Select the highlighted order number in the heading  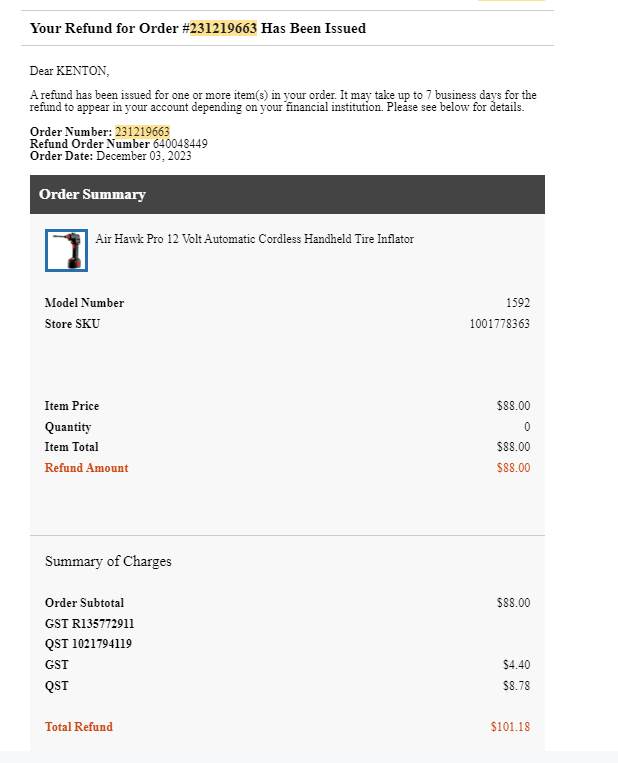[223, 28]
